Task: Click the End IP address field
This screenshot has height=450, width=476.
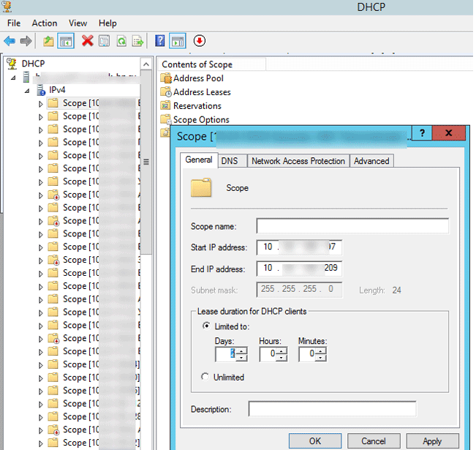Action: 299,269
